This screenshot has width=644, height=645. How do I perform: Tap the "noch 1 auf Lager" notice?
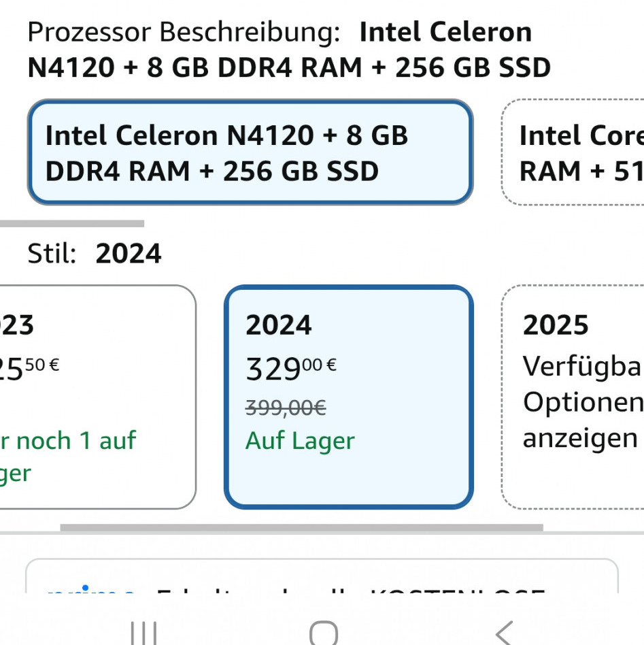click(x=68, y=456)
